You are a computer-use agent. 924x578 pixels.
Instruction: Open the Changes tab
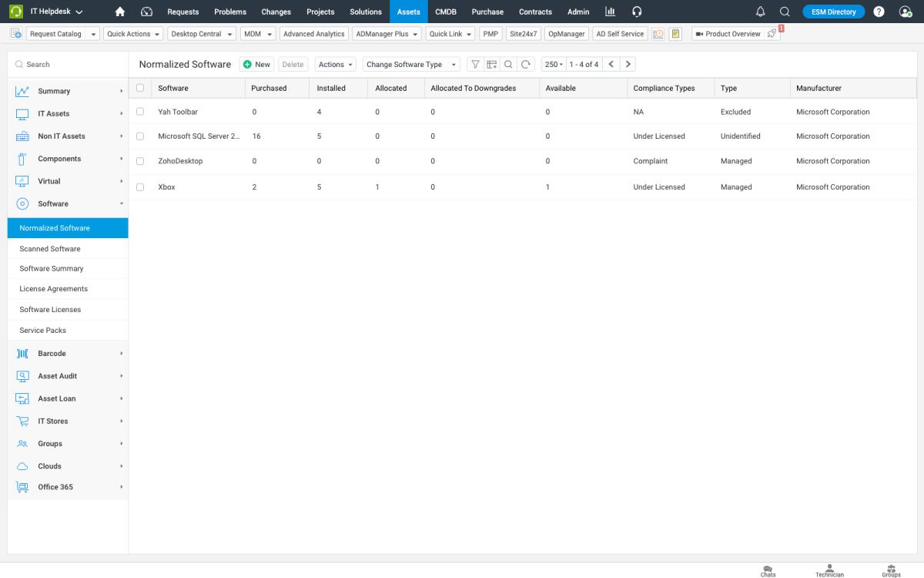(276, 12)
